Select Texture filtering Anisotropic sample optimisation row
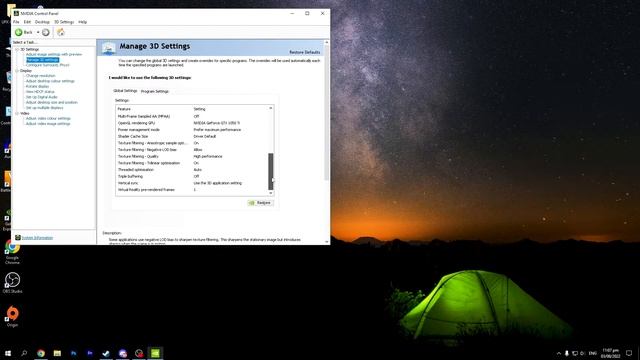Screen dimensions: 640x360 [x=192, y=143]
